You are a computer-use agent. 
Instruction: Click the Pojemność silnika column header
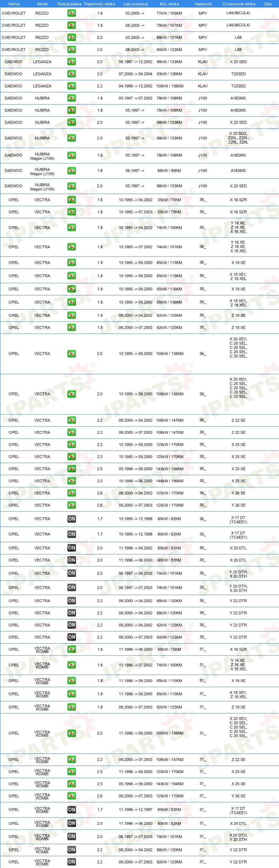[100, 4]
